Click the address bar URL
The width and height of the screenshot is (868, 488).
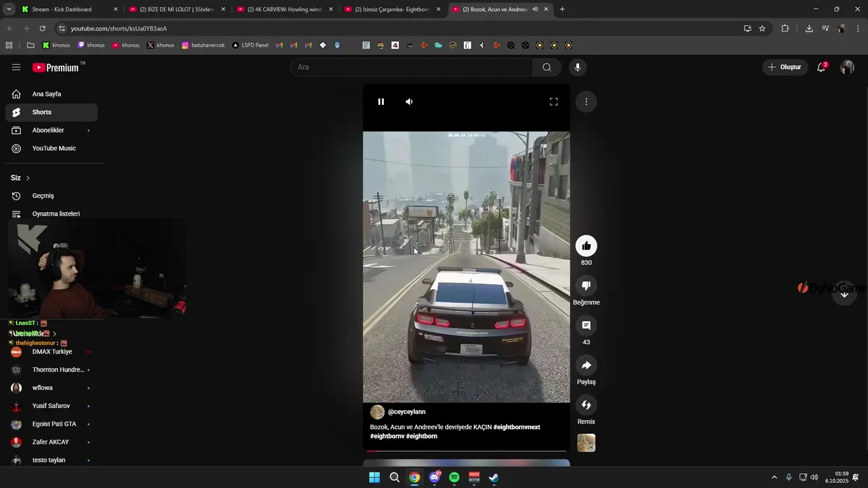pos(119,28)
